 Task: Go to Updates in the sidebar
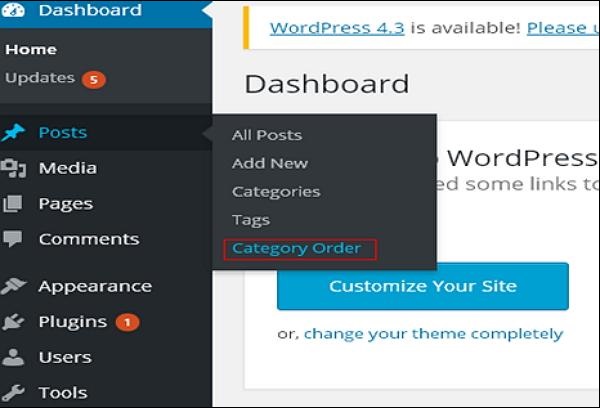[x=40, y=78]
